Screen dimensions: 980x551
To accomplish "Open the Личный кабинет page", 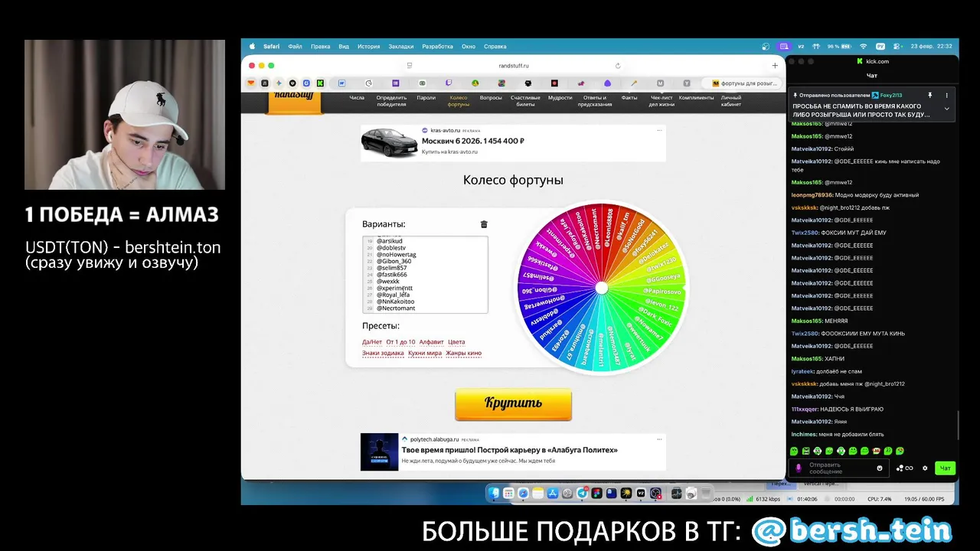I will [x=731, y=101].
